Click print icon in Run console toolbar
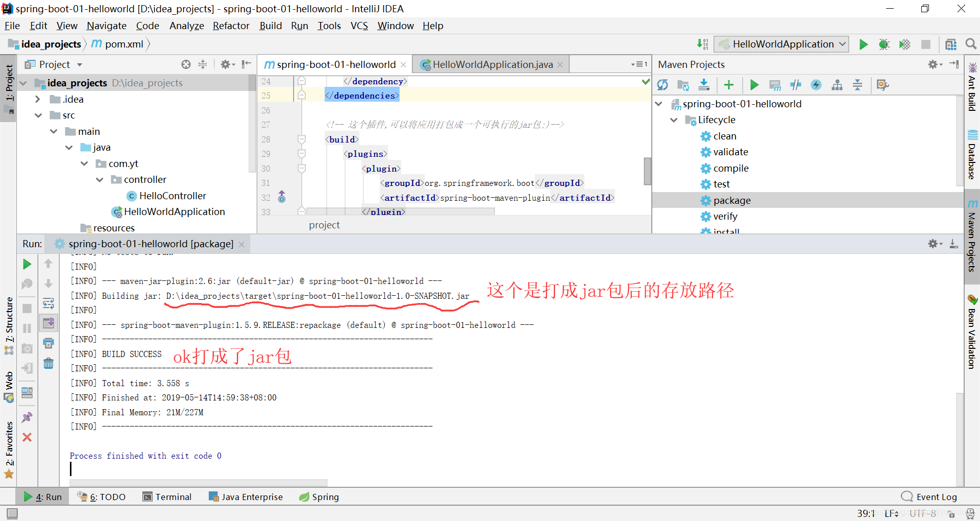Viewport: 980px width, 521px height. point(48,343)
